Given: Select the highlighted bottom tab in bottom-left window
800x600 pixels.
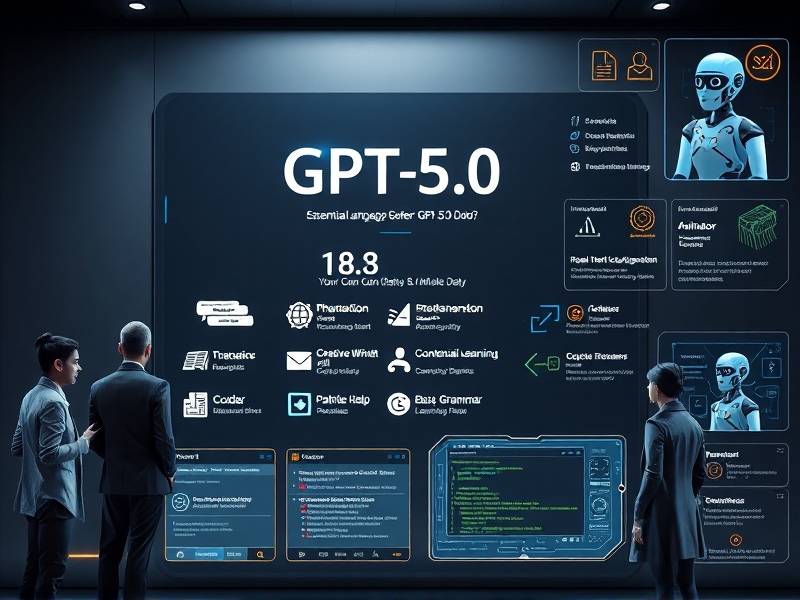Looking at the screenshot, I should pos(206,554).
